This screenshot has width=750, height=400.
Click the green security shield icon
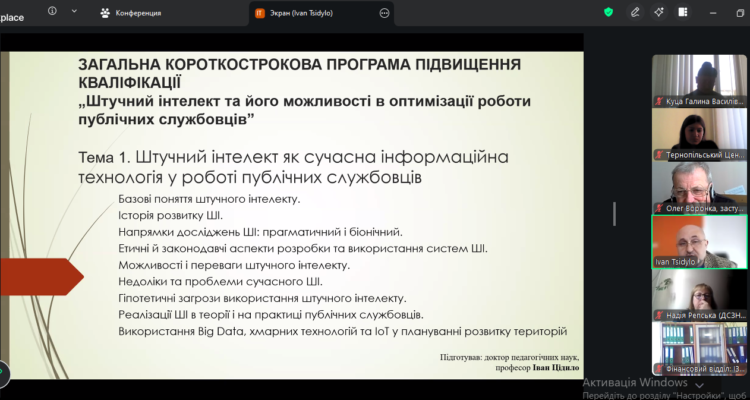click(x=608, y=13)
